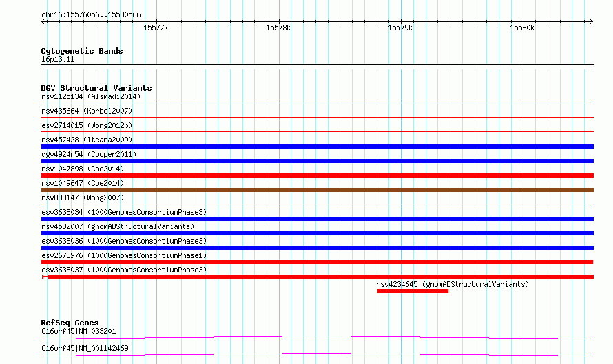Select the brown nsv1049647 variant bar
This screenshot has height=364, width=613.
pos(317,190)
